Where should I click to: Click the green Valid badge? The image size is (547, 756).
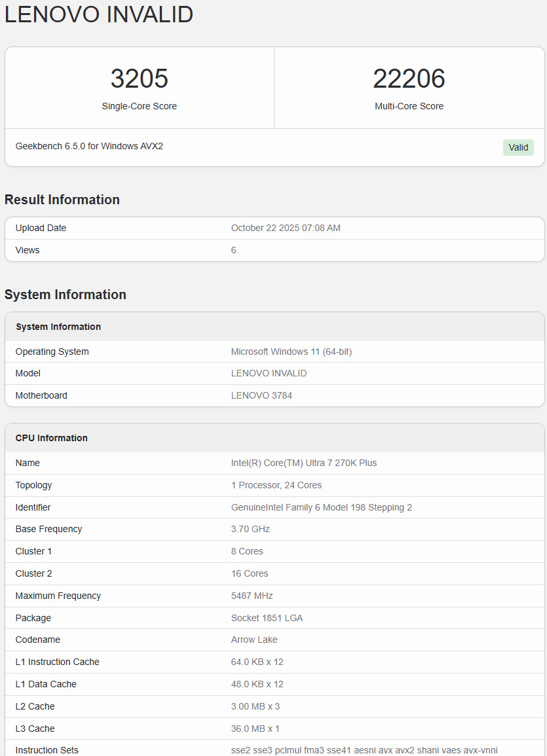(x=518, y=147)
